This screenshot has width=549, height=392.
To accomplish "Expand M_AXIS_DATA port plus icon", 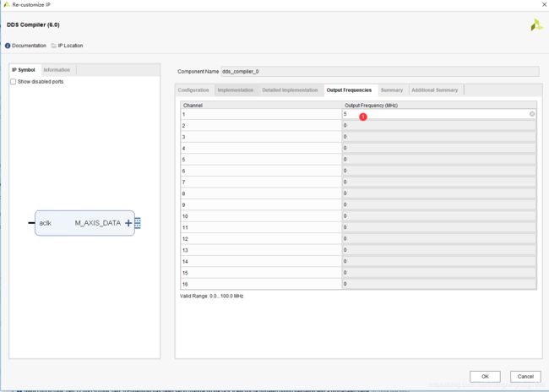I will [x=128, y=223].
